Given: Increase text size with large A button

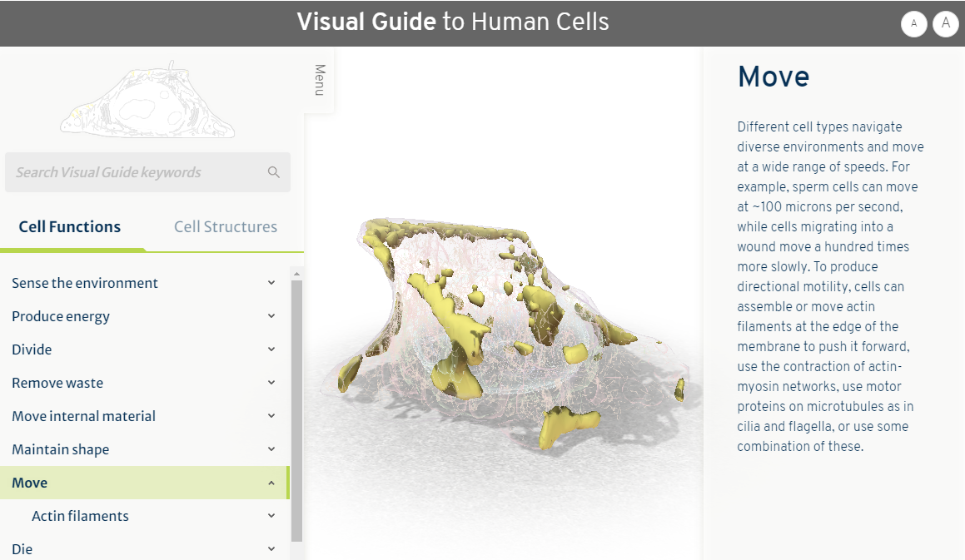Looking at the screenshot, I should [945, 23].
